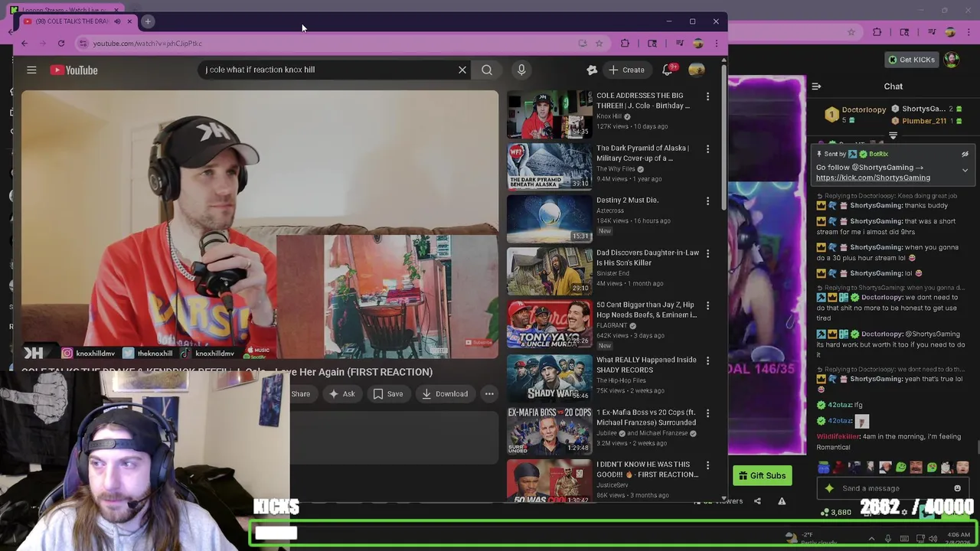Open the Sinister End channel link
Viewport: 980px width, 551px height.
coord(612,273)
